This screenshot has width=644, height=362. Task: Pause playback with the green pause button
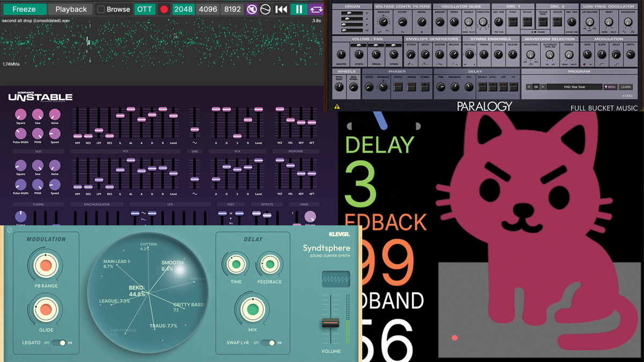(x=298, y=9)
